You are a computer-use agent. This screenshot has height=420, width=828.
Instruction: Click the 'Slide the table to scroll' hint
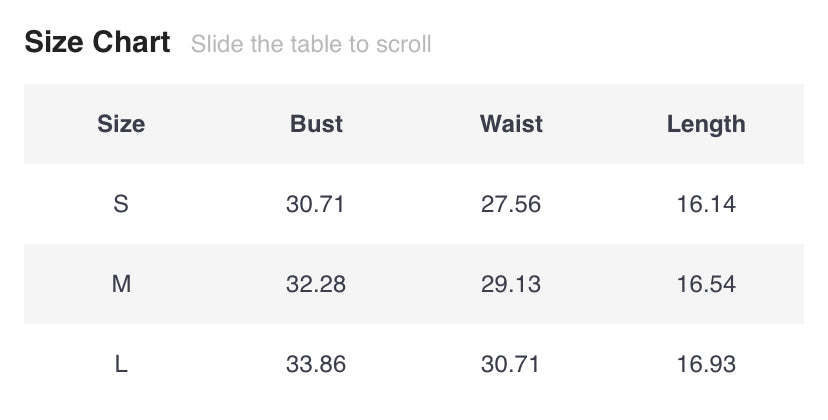(311, 44)
